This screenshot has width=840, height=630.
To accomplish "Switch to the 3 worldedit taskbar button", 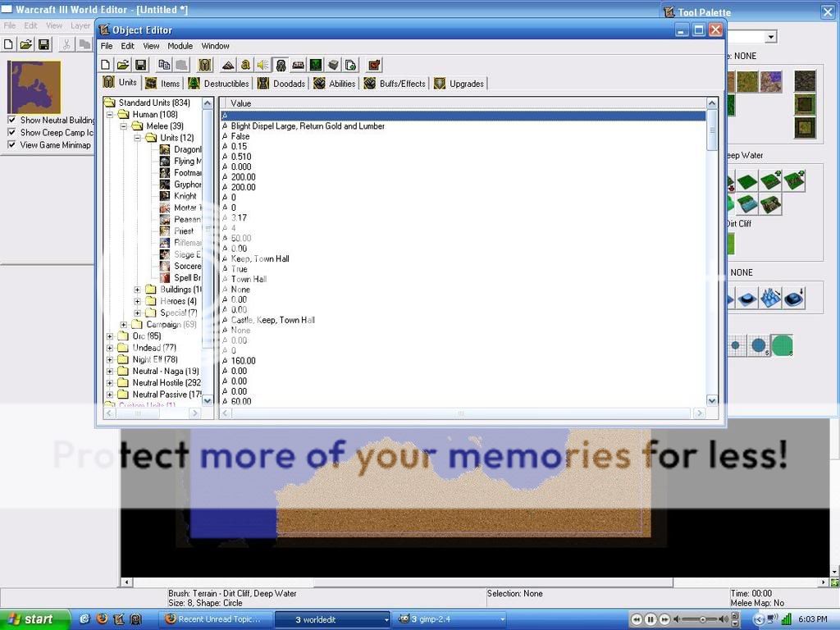I will pyautogui.click(x=332, y=619).
